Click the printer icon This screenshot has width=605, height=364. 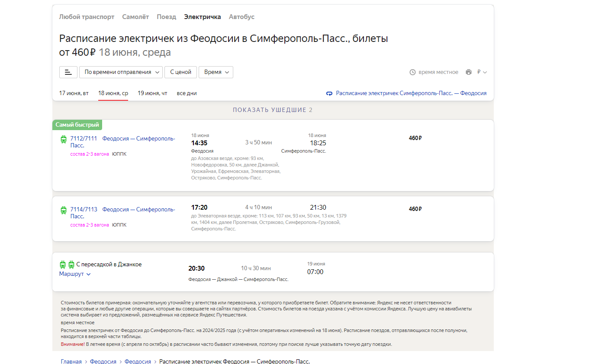(469, 72)
